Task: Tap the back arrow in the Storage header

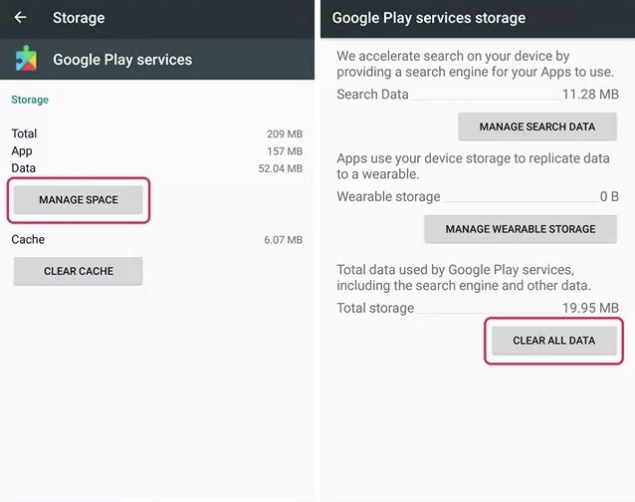Action: (x=20, y=18)
